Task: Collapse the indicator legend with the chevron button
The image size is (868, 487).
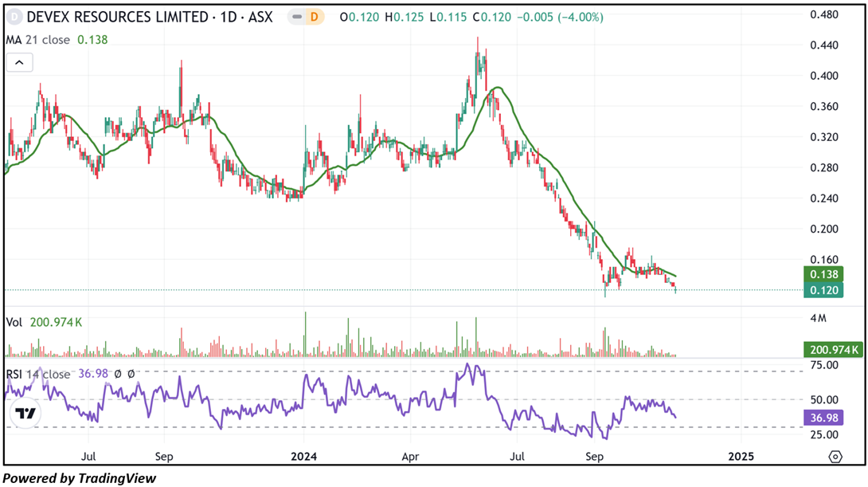Action: [x=19, y=63]
